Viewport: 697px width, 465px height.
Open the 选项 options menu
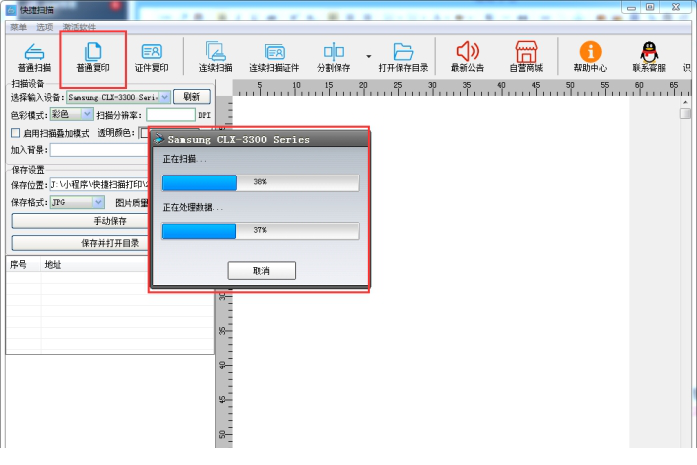point(45,27)
